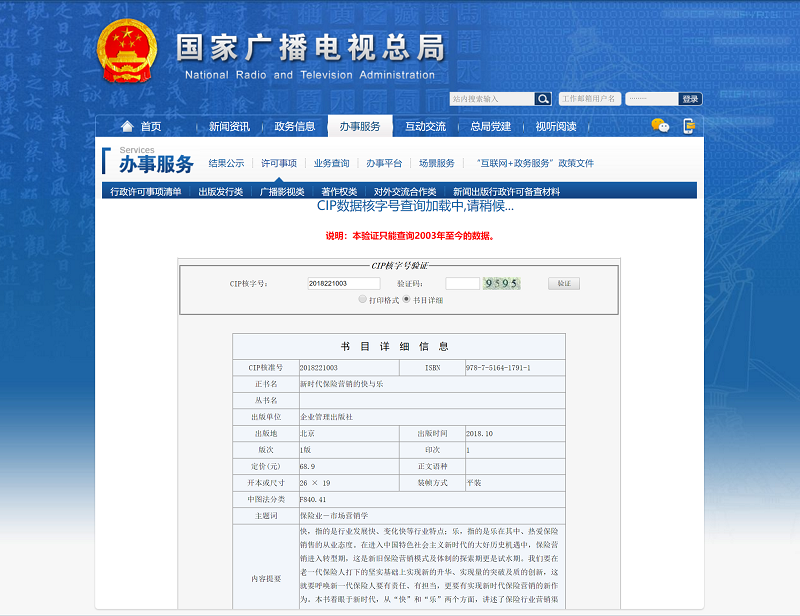
Task: Select the 打印格式 radio button
Action: click(363, 299)
